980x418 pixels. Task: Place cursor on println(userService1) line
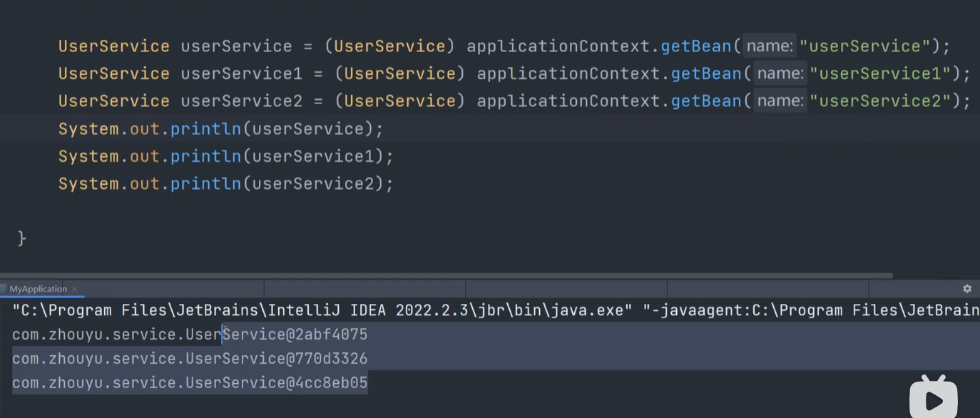click(226, 156)
